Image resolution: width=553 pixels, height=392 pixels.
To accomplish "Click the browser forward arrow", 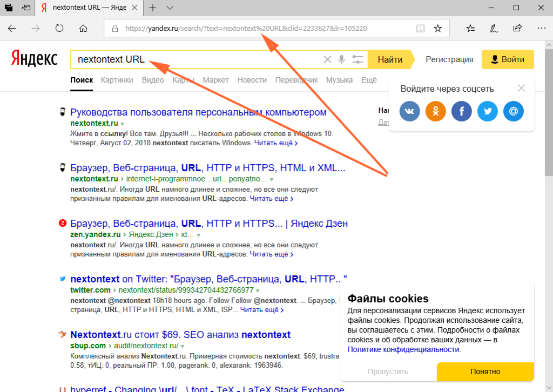I will tap(36, 28).
